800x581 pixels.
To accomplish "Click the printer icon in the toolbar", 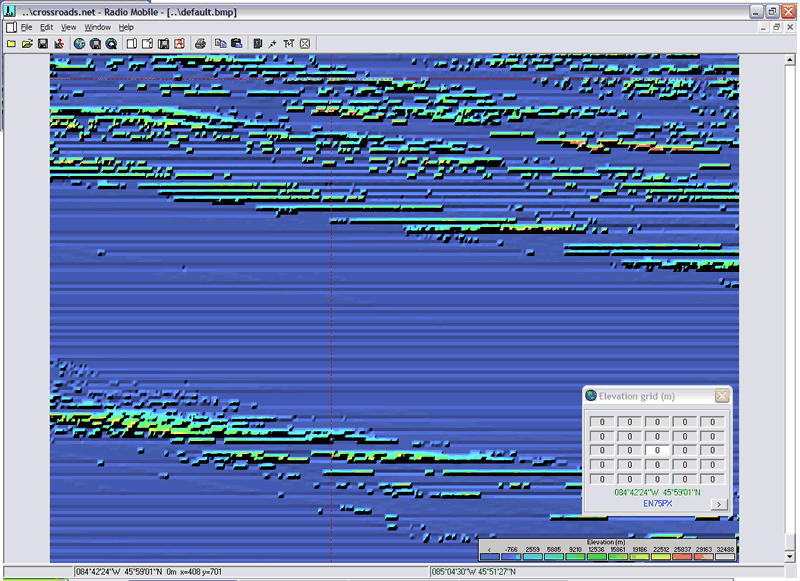I will tap(200, 44).
